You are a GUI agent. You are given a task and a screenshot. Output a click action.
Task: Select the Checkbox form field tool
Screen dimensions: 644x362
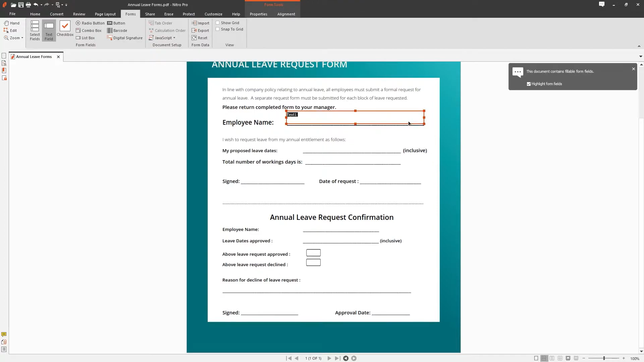pyautogui.click(x=65, y=29)
